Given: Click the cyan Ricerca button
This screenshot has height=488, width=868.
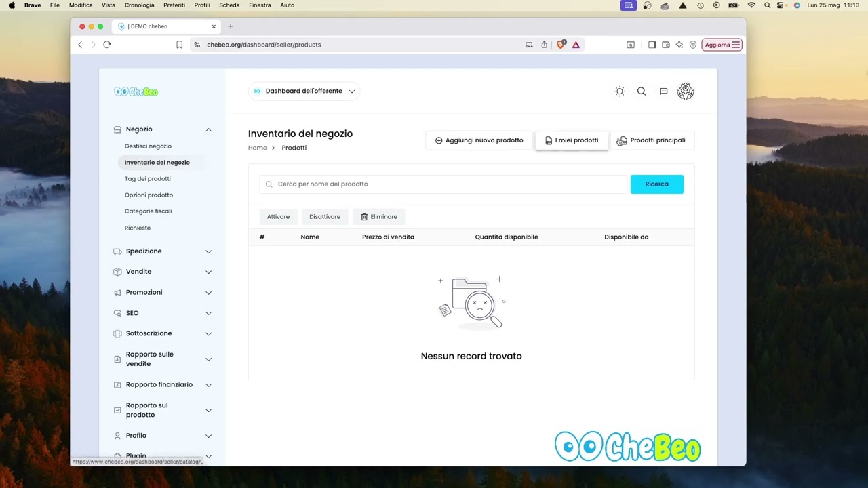Looking at the screenshot, I should click(657, 184).
